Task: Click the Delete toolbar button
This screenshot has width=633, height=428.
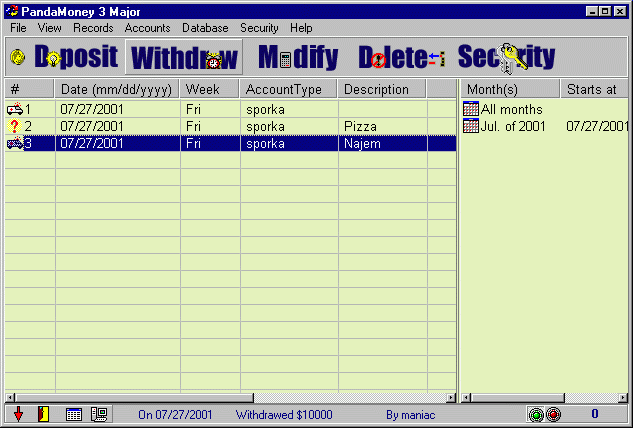Action: [x=401, y=57]
